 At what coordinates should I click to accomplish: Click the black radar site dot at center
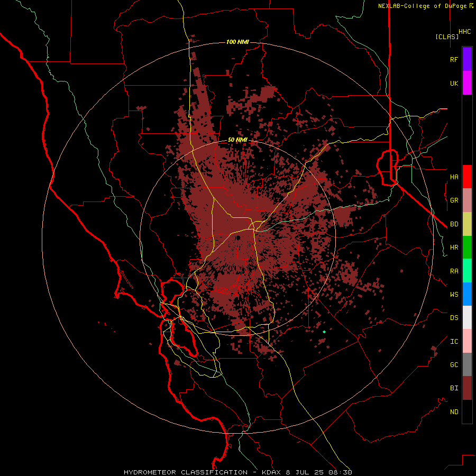[x=239, y=237]
